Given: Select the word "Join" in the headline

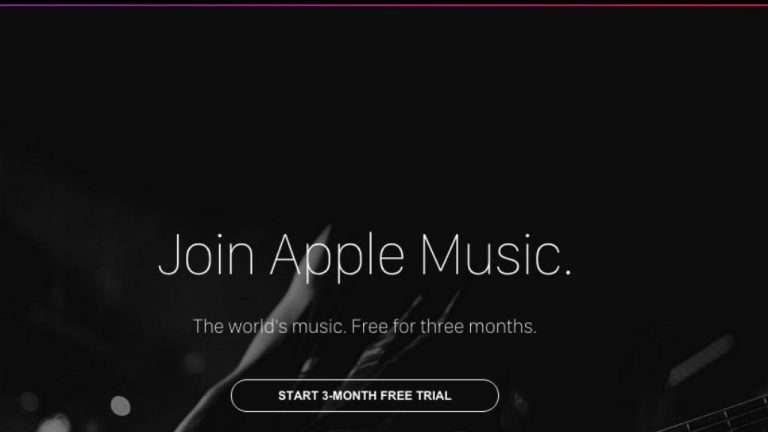Looking at the screenshot, I should tap(206, 255).
